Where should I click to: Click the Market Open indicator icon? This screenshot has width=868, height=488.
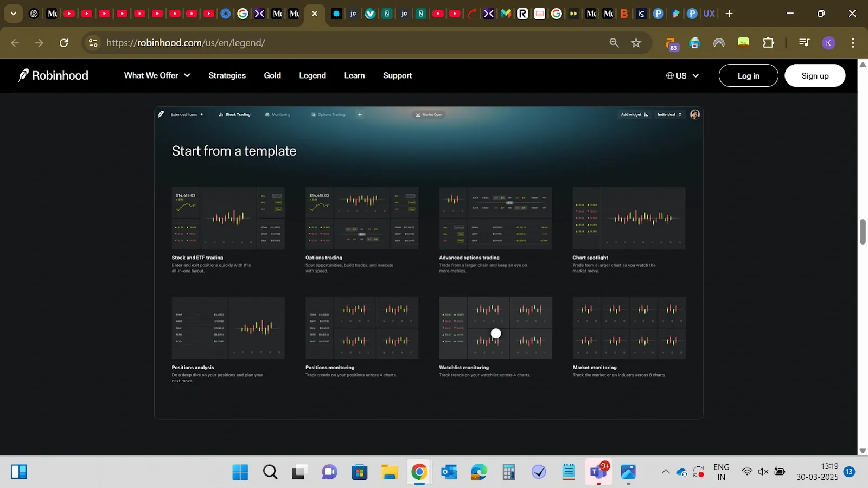click(x=417, y=114)
